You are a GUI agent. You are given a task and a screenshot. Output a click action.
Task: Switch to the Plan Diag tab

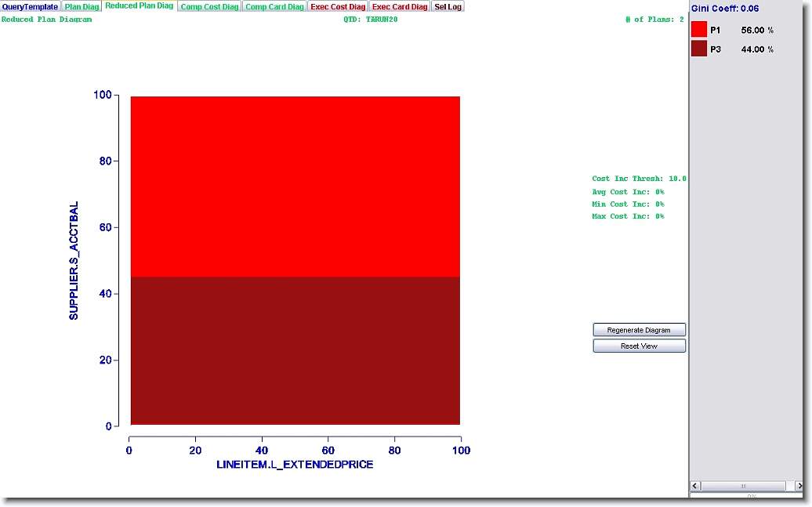82,6
